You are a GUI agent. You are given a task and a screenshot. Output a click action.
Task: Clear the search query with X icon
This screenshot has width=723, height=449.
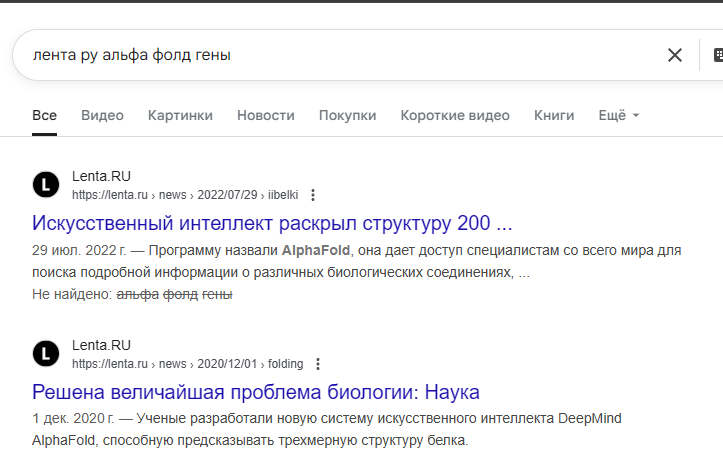pos(675,55)
